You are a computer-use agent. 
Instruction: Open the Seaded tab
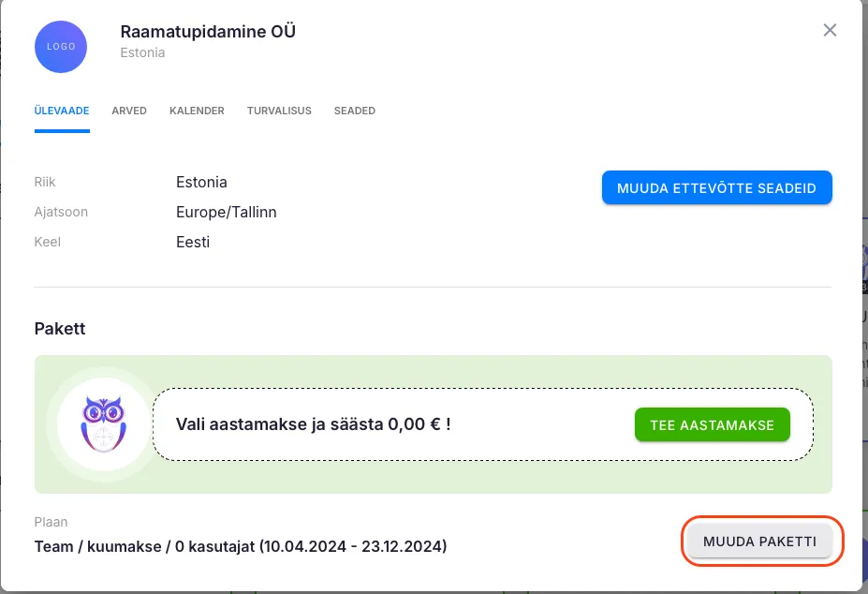(x=355, y=111)
